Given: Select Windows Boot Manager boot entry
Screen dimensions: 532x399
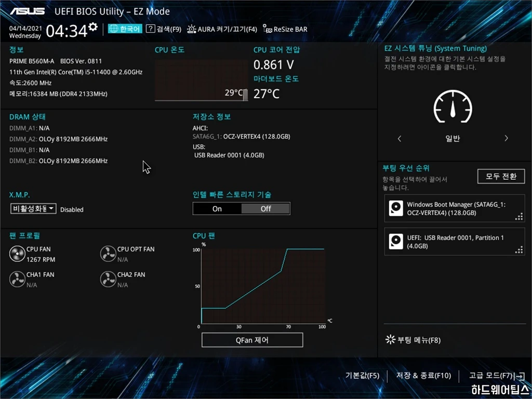Looking at the screenshot, I should pyautogui.click(x=454, y=208).
